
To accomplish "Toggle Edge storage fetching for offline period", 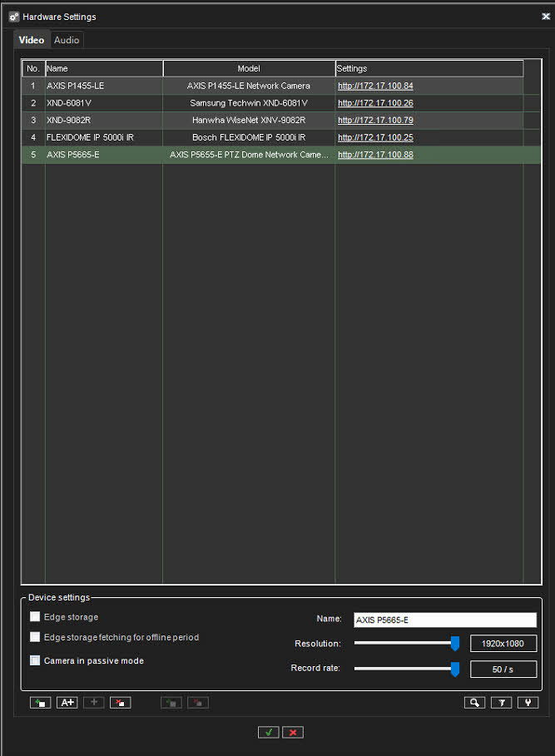I will [x=35, y=637].
